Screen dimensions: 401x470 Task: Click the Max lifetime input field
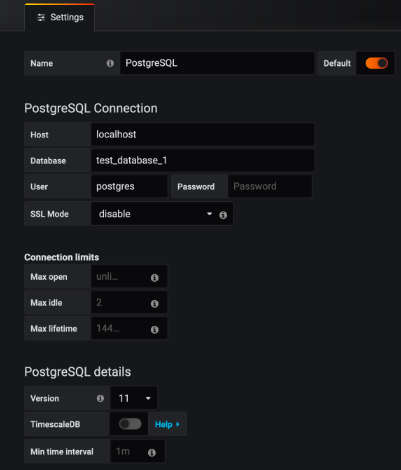129,329
